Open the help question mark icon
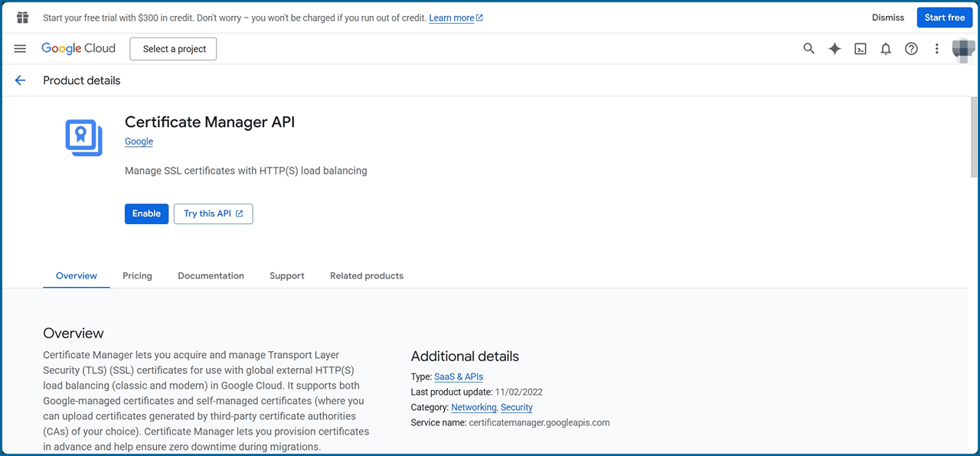The width and height of the screenshot is (980, 456). click(911, 49)
